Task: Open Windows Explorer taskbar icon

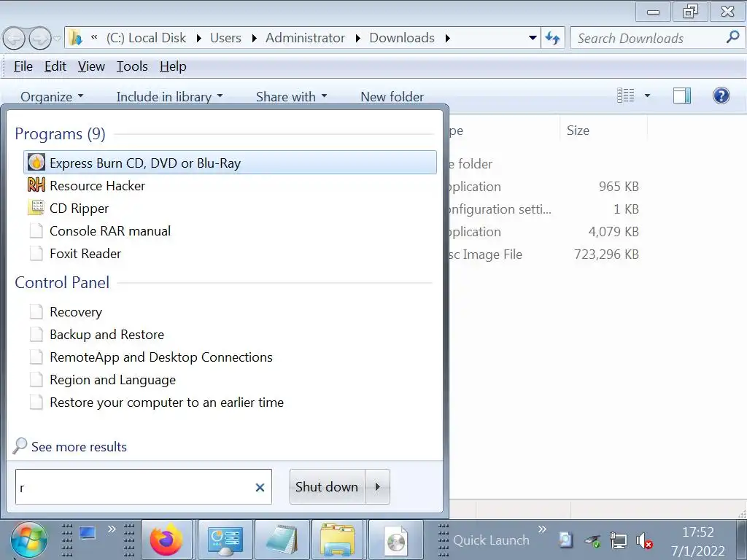Action: coord(338,540)
